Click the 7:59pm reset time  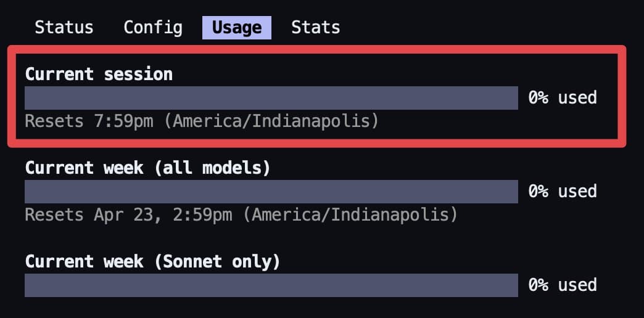coord(123,121)
